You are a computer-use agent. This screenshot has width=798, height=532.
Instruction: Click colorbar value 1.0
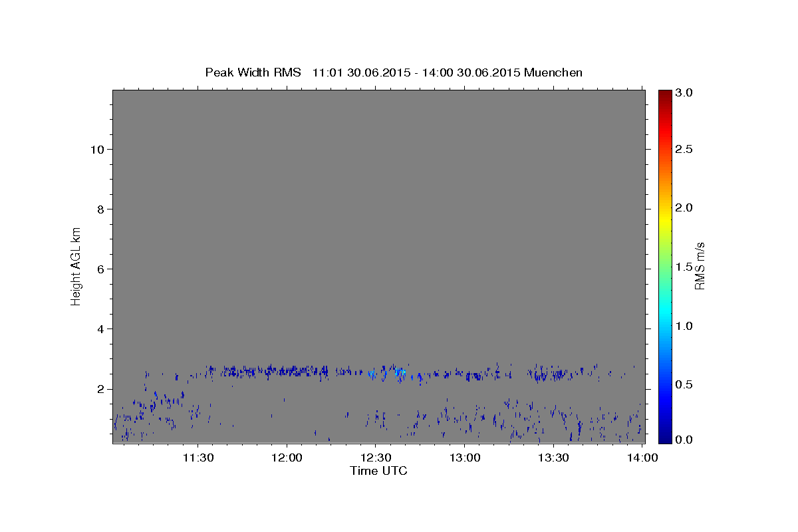click(x=685, y=326)
